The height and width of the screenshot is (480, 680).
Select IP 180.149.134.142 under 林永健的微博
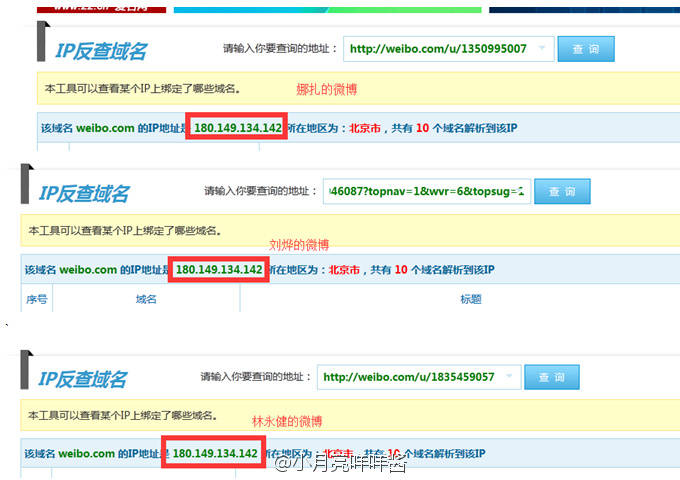pyautogui.click(x=215, y=454)
